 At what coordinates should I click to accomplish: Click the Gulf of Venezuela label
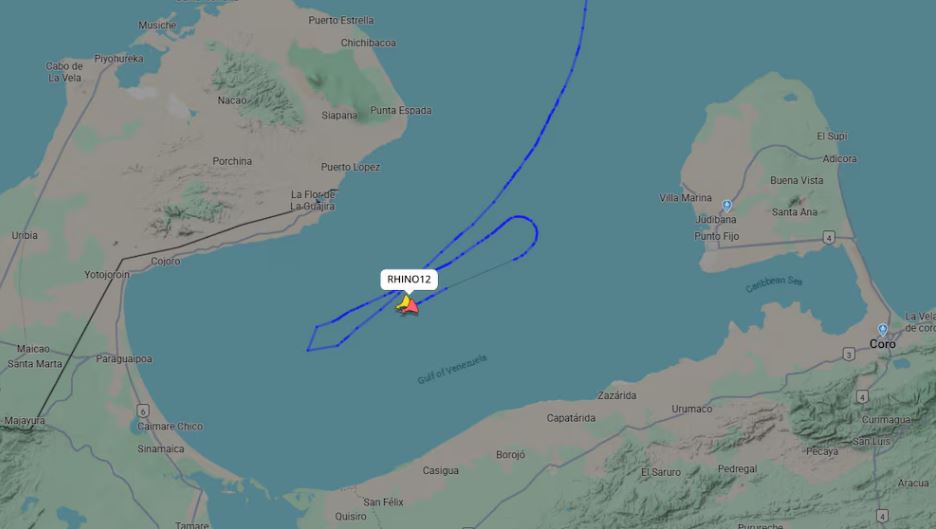click(452, 369)
